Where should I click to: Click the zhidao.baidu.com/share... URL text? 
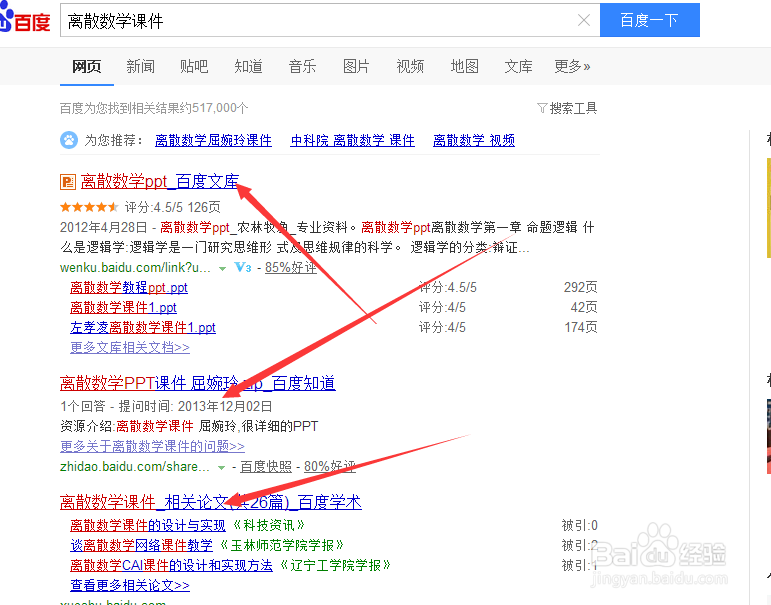[135, 467]
